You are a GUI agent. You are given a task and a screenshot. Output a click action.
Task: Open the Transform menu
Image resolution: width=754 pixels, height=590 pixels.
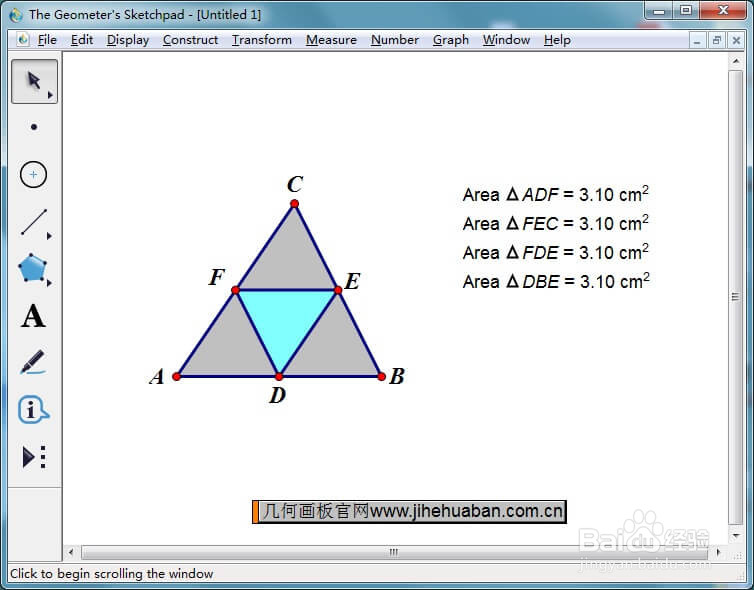(x=262, y=40)
